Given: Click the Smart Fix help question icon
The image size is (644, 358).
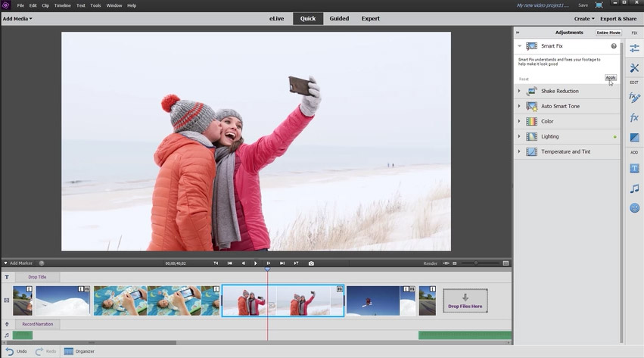Looking at the screenshot, I should (614, 46).
